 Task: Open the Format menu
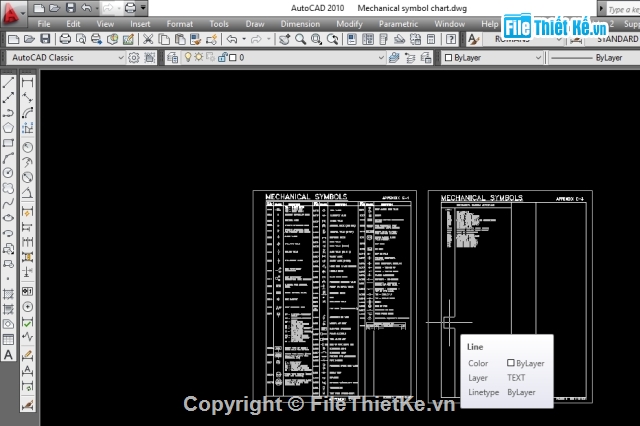coord(180,24)
